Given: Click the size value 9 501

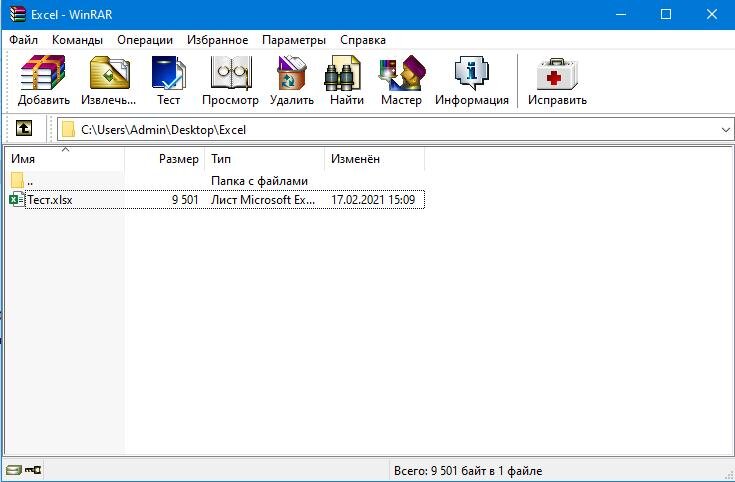Looking at the screenshot, I should click(x=185, y=200).
